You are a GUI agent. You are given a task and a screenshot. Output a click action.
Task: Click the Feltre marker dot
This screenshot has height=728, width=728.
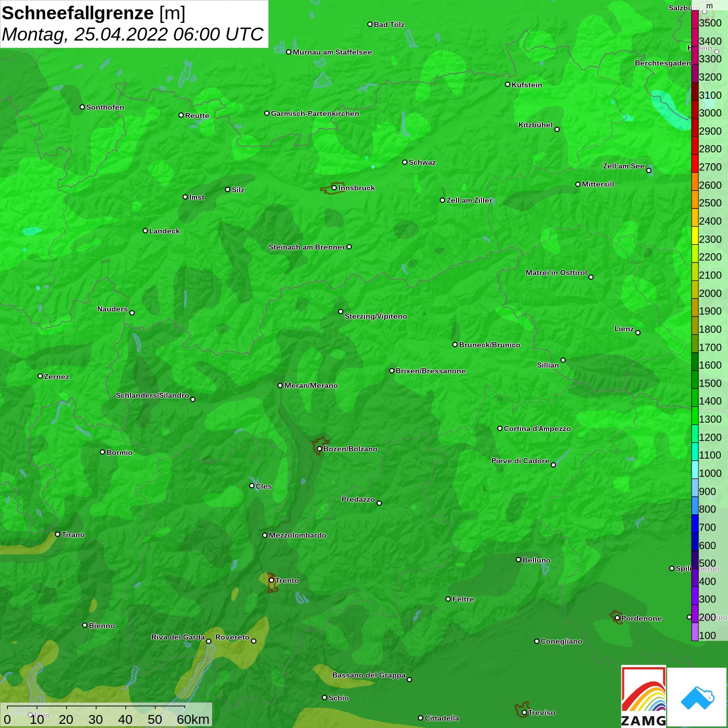448,599
